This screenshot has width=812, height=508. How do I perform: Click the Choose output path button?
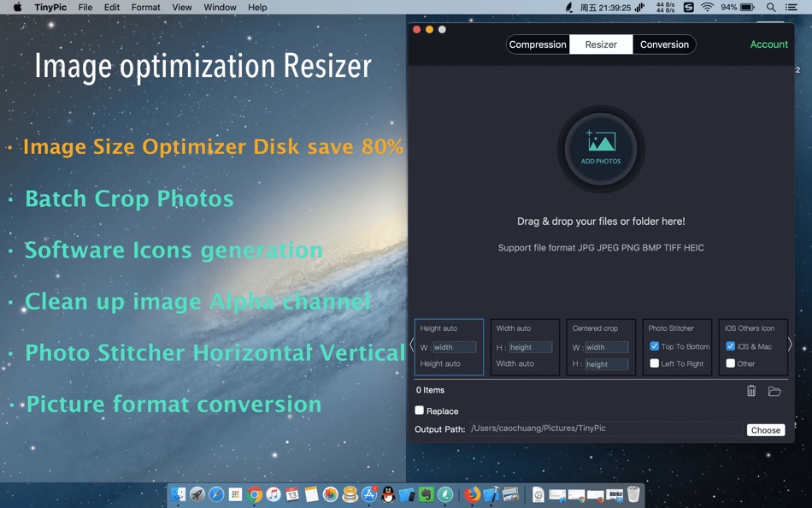(x=766, y=429)
